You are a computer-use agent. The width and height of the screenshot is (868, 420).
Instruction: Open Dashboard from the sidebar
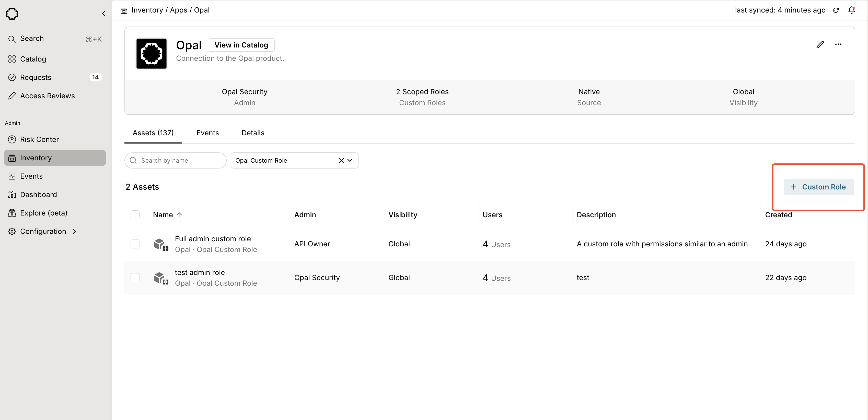click(x=38, y=195)
